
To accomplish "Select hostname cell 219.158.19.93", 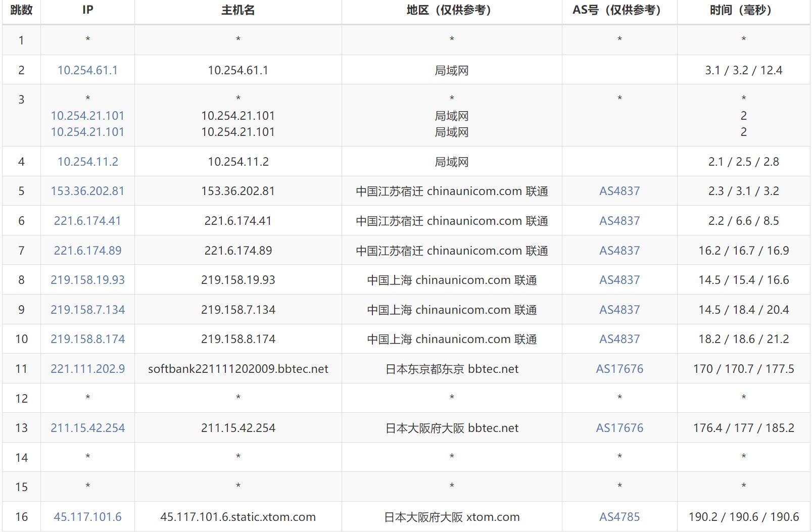I will point(238,280).
